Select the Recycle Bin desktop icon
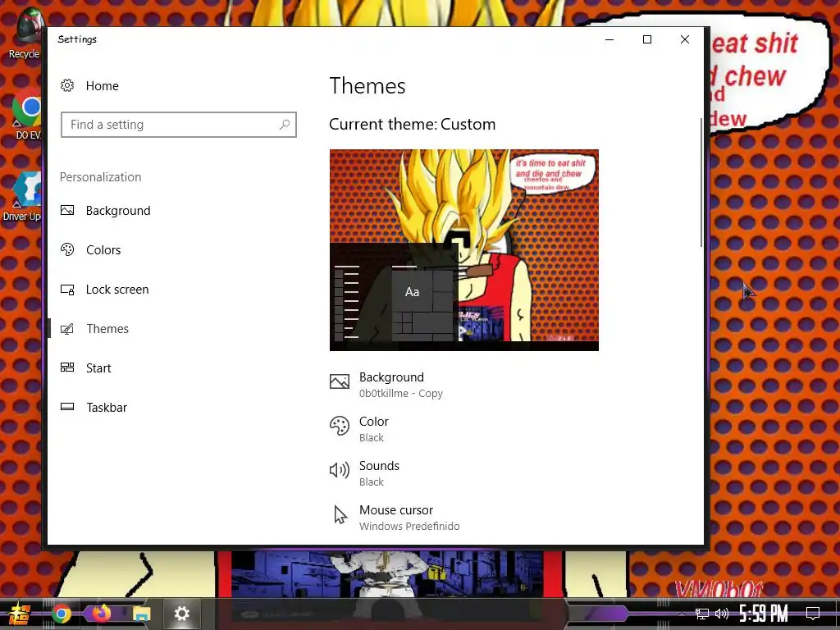 coord(25,33)
